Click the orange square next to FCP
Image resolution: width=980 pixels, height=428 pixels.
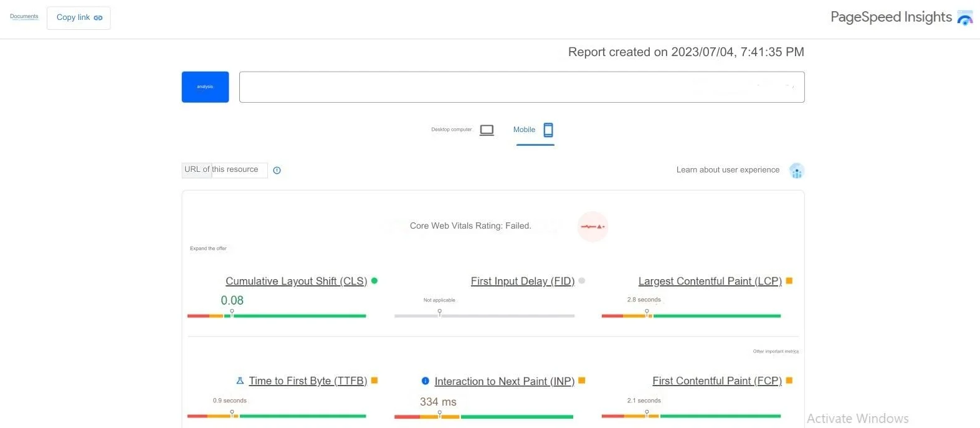(x=789, y=380)
